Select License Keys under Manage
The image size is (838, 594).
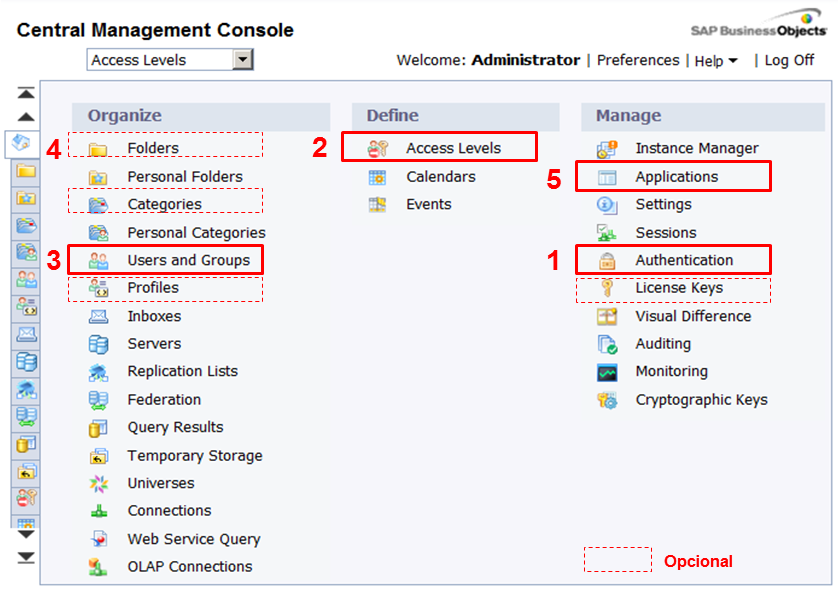(x=678, y=288)
